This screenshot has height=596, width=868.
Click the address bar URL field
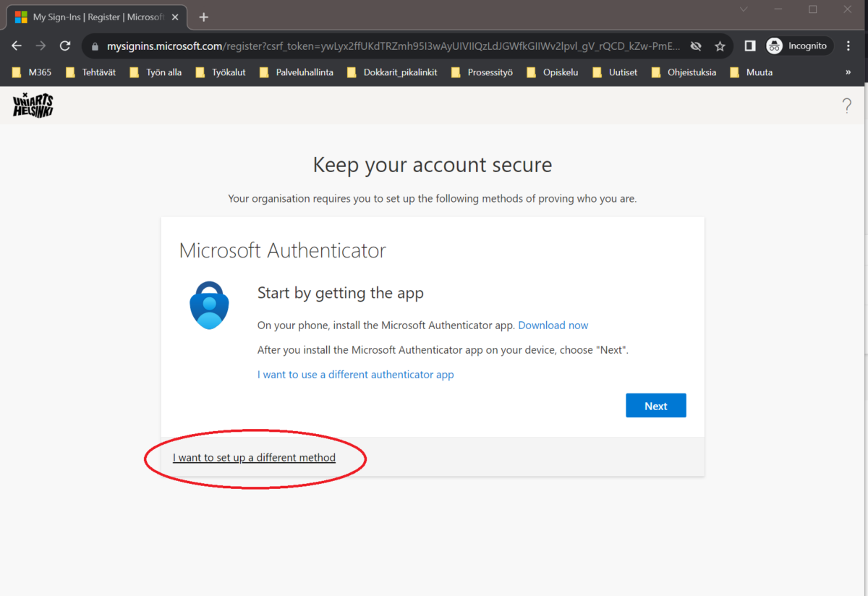(391, 46)
